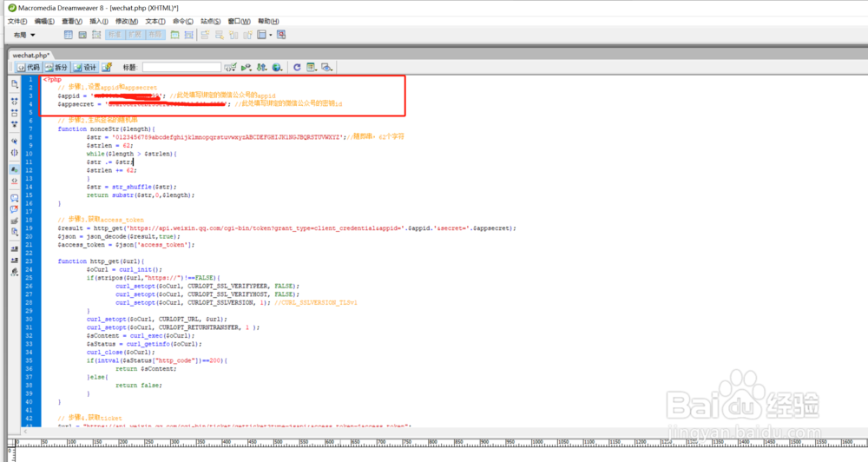The width and height of the screenshot is (868, 462).
Task: Click the 标题 title input field
Action: click(181, 67)
